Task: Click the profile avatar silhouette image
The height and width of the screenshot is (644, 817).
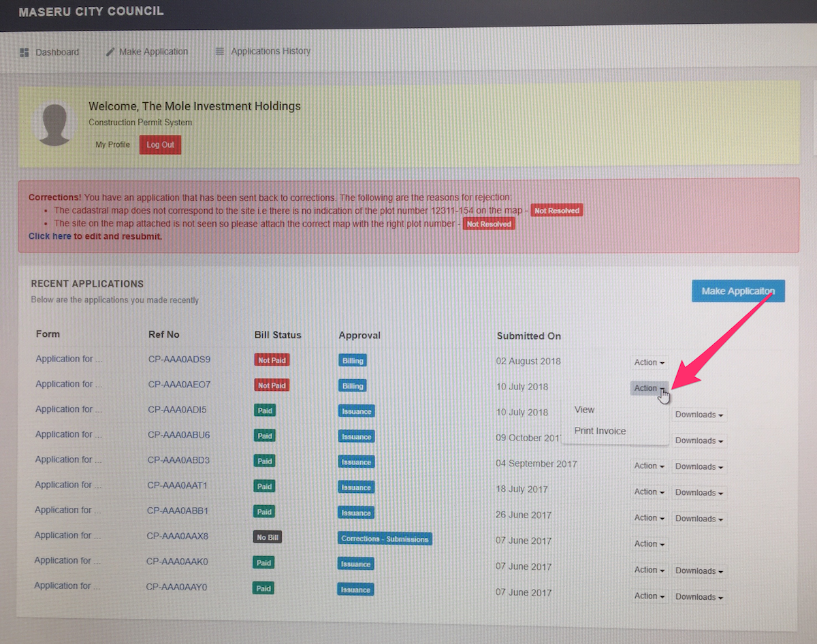Action: (x=54, y=123)
